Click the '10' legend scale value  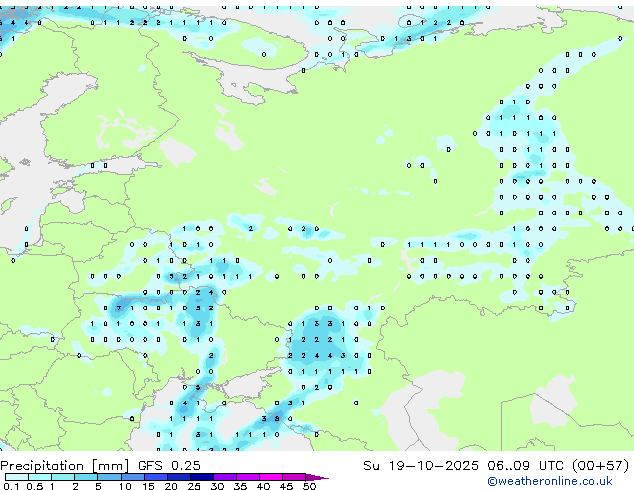(x=125, y=486)
